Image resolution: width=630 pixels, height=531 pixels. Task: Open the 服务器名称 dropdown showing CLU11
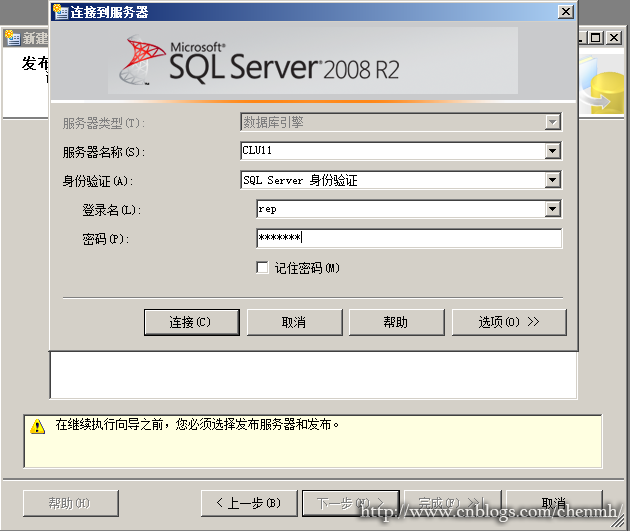click(551, 152)
